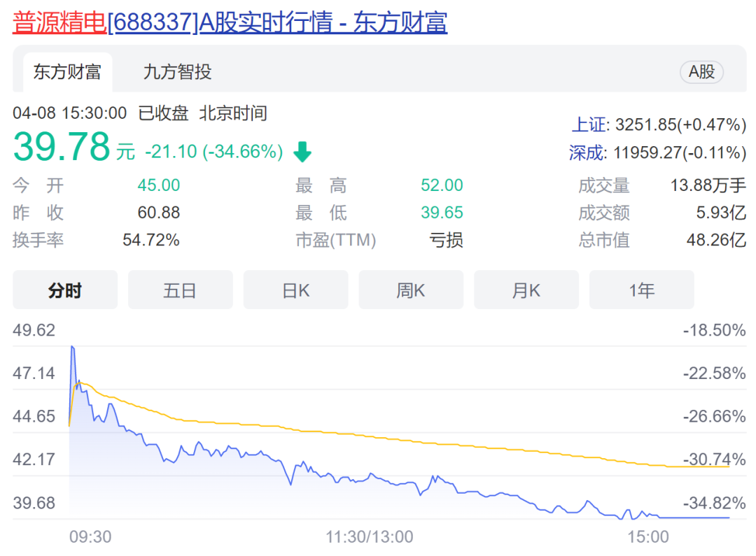756x556 pixels.
Task: Select the 1年 chart tab
Action: (x=641, y=290)
